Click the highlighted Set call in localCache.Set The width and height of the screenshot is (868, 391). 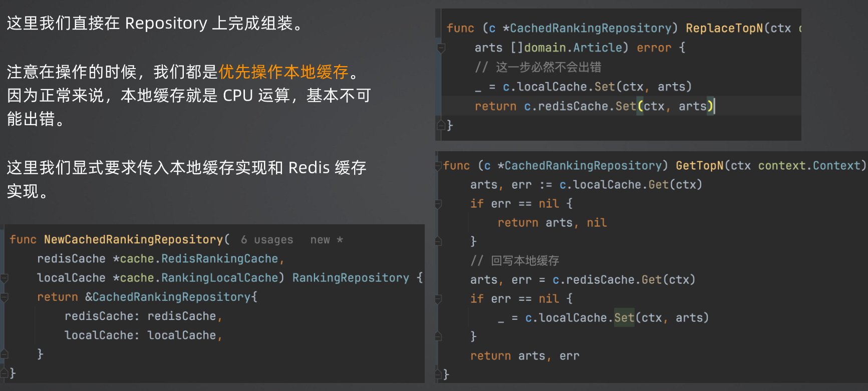[624, 318]
